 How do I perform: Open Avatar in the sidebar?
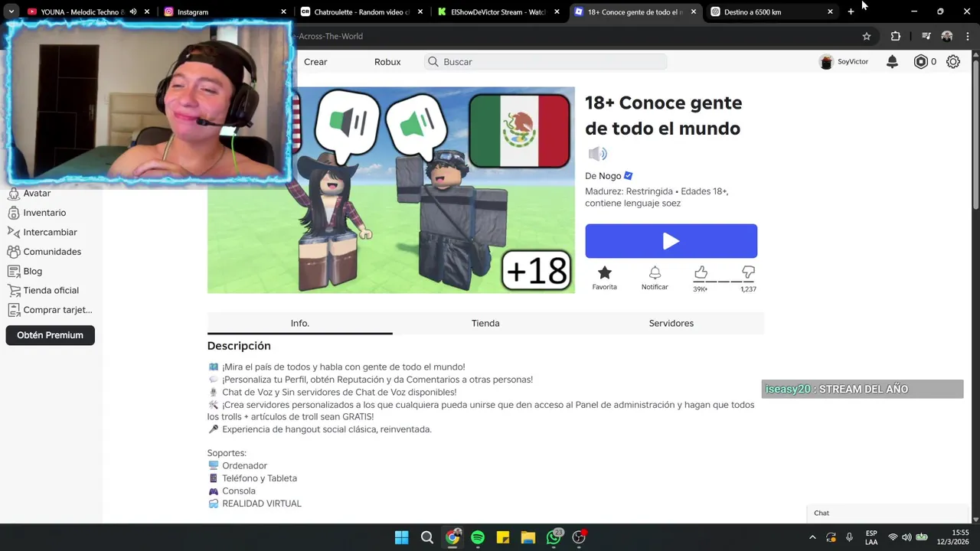coord(37,194)
